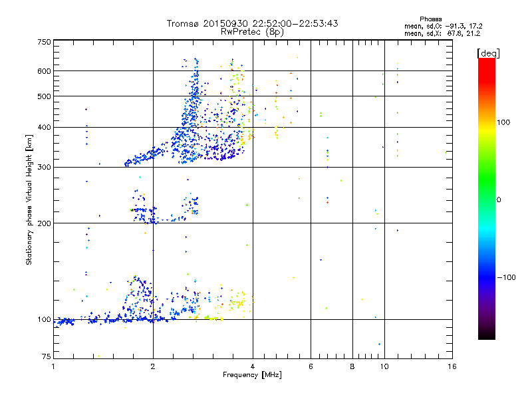Click the 'mean, sd,O: -91.3, 17.2' line
This screenshot has height=399, width=532.
tap(443, 27)
